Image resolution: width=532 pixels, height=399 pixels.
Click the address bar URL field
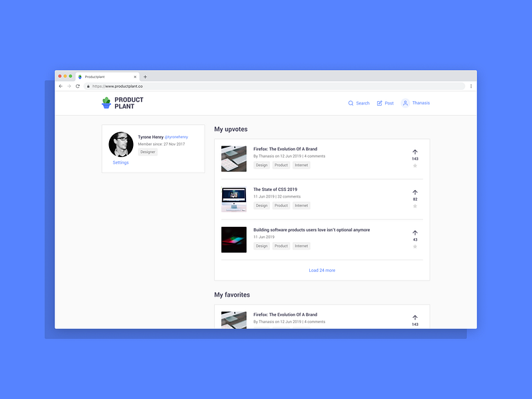coord(274,86)
